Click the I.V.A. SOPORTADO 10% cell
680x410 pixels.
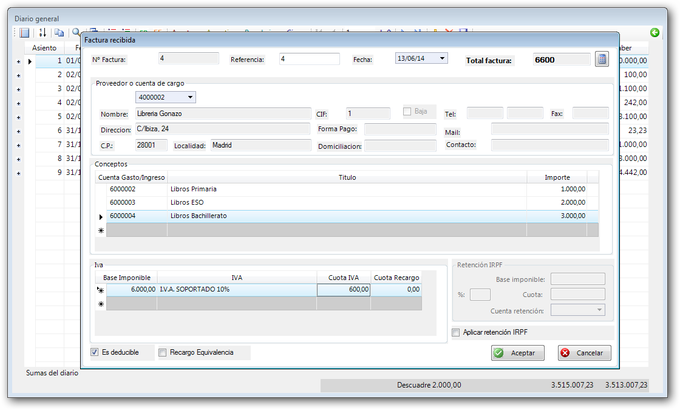click(237, 289)
